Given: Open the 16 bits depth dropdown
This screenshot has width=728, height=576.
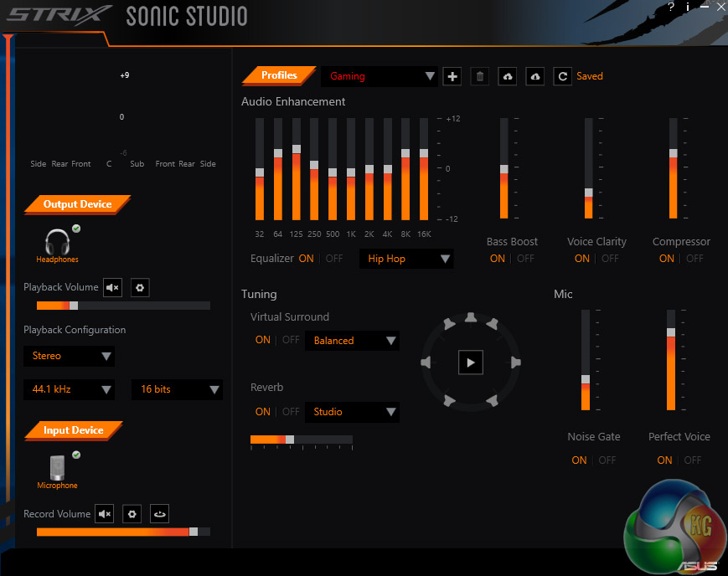Looking at the screenshot, I should (177, 389).
